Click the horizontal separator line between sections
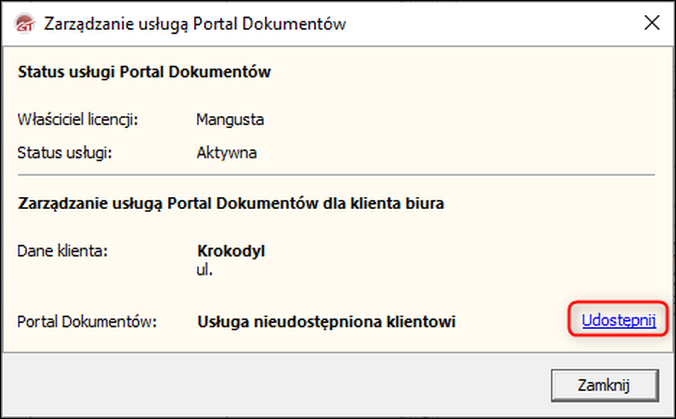 pyautogui.click(x=336, y=176)
